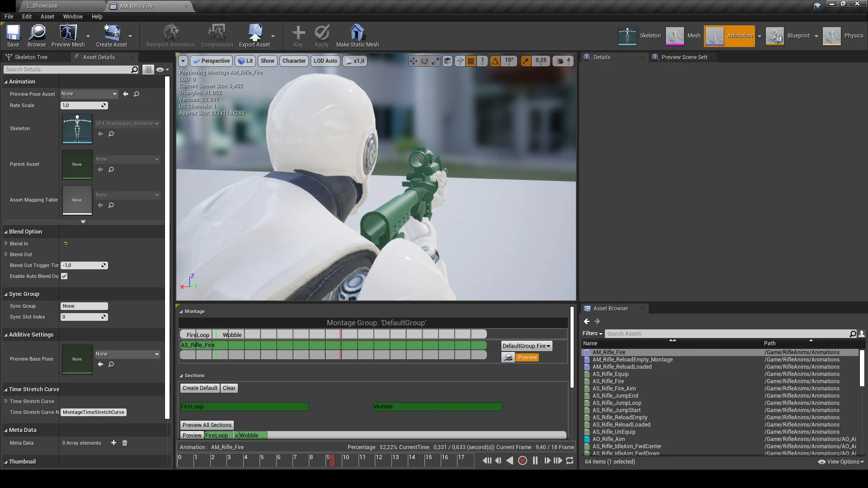Open the Window menu
The height and width of the screenshot is (488, 868).
tap(72, 16)
